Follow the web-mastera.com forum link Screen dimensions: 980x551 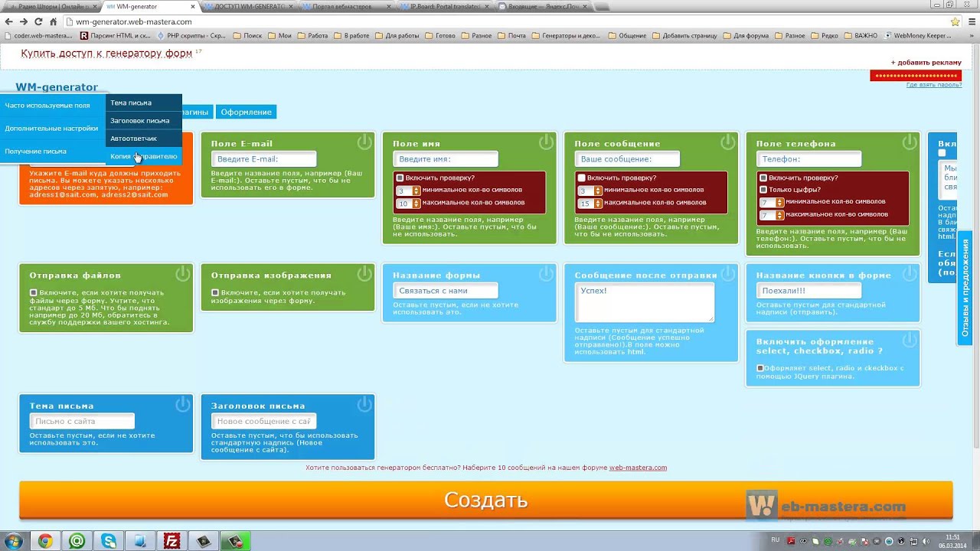coord(638,468)
